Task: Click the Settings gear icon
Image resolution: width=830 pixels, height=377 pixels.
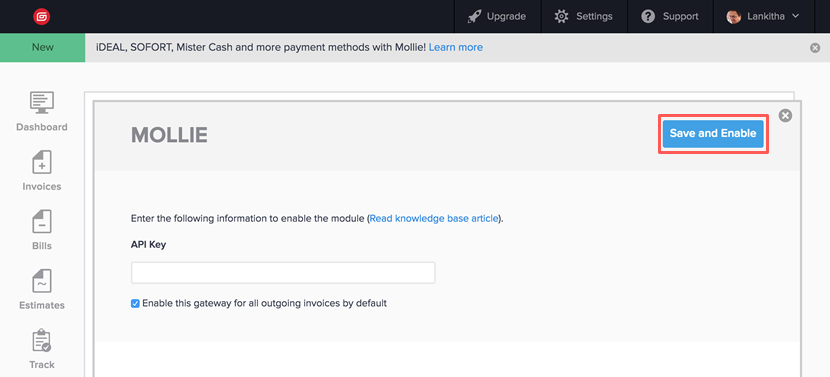Action: pyautogui.click(x=561, y=16)
